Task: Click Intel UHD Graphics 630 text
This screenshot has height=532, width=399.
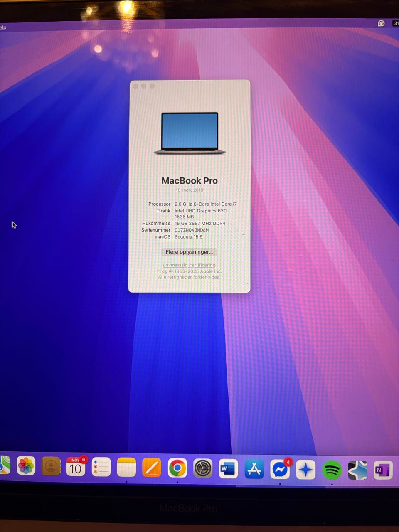Action: pyautogui.click(x=200, y=211)
